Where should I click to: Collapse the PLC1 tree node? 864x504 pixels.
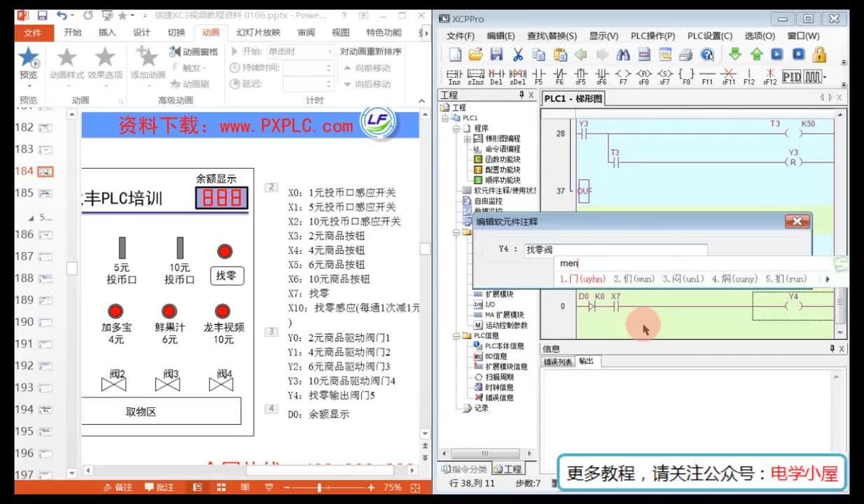tap(445, 118)
